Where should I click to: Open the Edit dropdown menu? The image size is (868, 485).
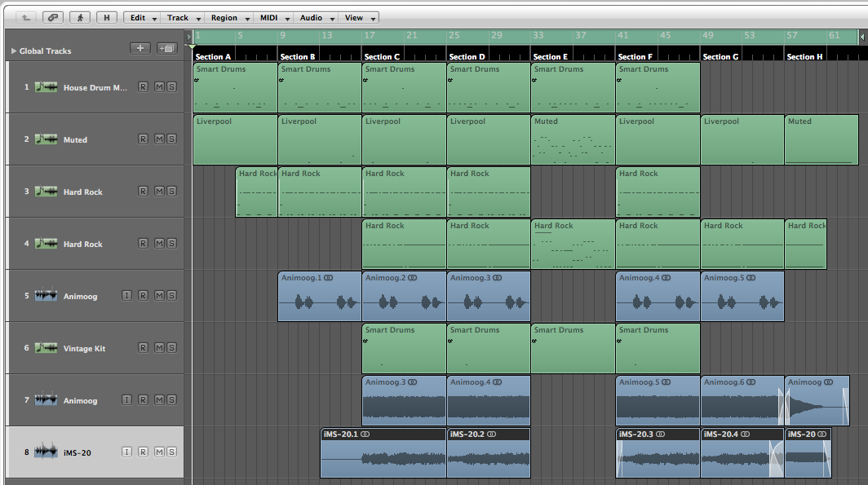click(x=143, y=18)
